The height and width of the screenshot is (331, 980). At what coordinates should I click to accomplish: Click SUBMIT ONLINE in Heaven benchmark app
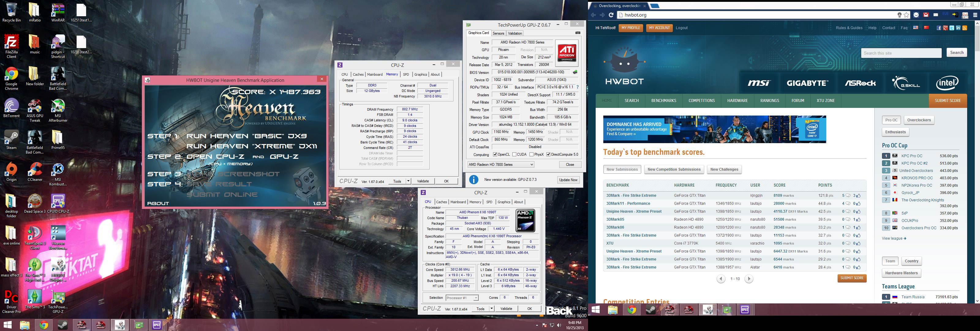[x=222, y=195]
